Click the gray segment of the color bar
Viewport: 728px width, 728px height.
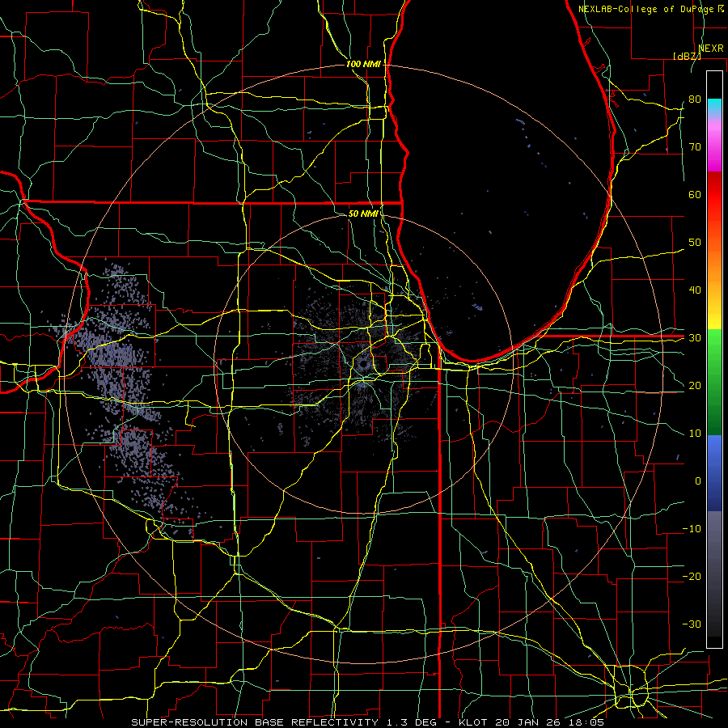tap(714, 574)
